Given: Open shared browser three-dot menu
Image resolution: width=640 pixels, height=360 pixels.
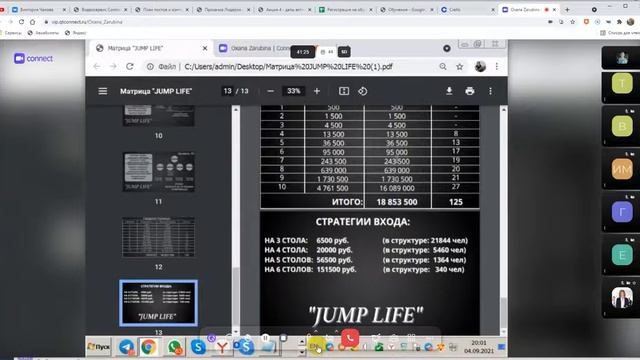Looking at the screenshot, I should 497,66.
